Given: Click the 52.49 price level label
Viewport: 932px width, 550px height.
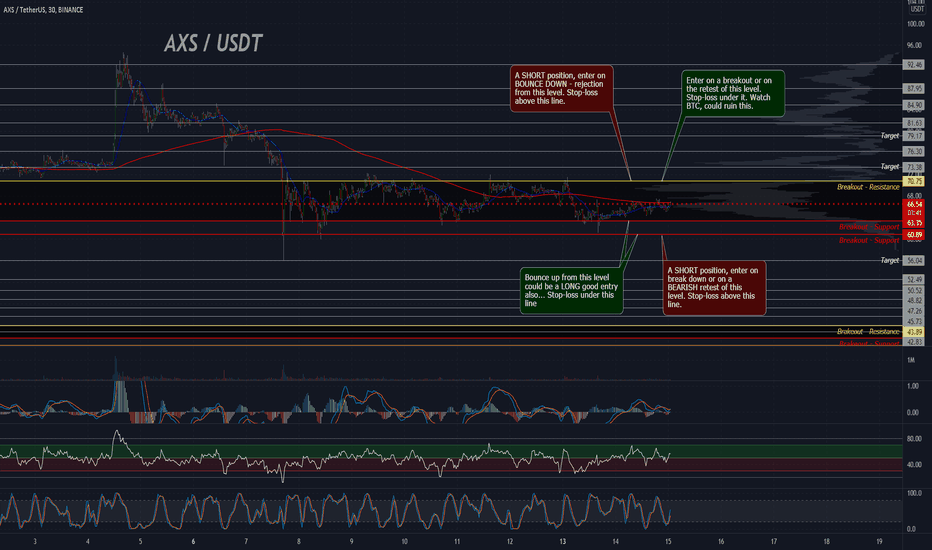Looking at the screenshot, I should click(x=913, y=279).
